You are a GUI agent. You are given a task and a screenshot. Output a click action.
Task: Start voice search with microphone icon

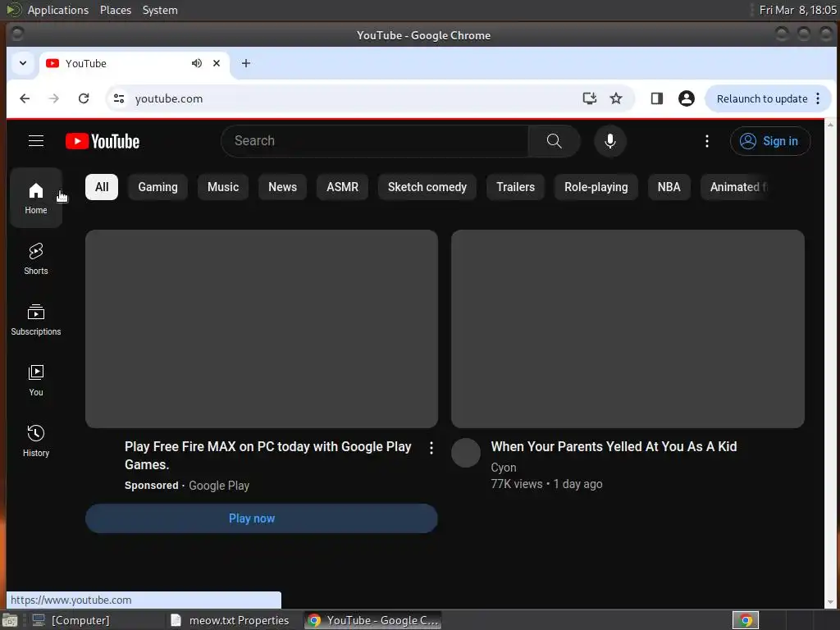(x=609, y=141)
